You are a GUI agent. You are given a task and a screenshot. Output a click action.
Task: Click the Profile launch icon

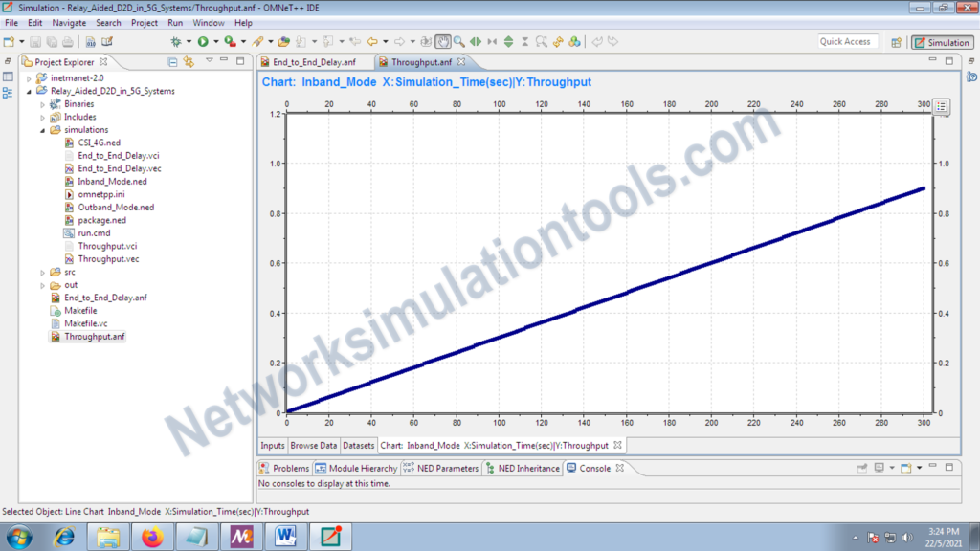point(229,41)
